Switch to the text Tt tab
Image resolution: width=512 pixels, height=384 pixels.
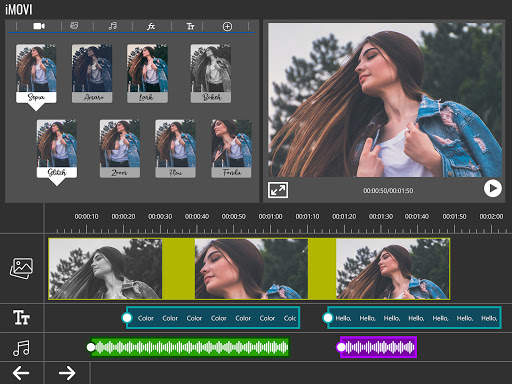tap(190, 26)
